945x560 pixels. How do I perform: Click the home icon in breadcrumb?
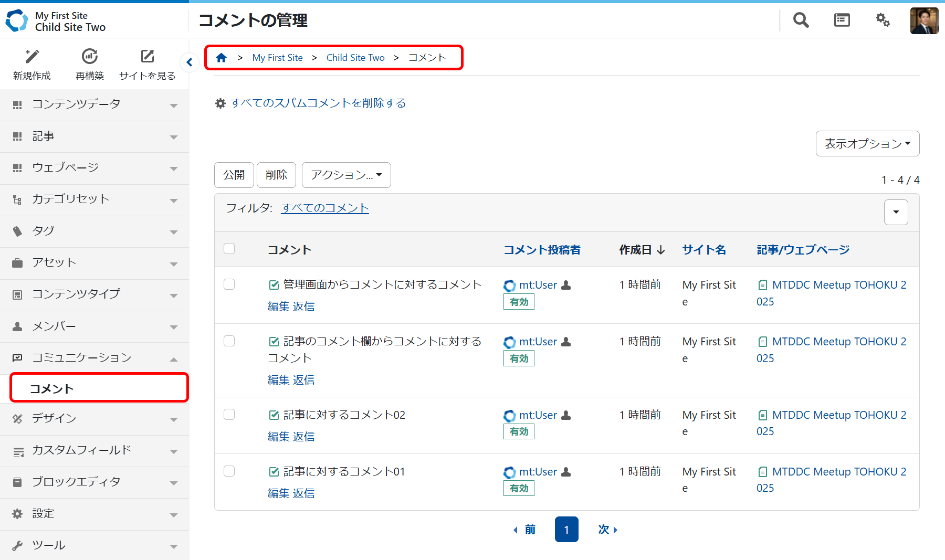[221, 58]
